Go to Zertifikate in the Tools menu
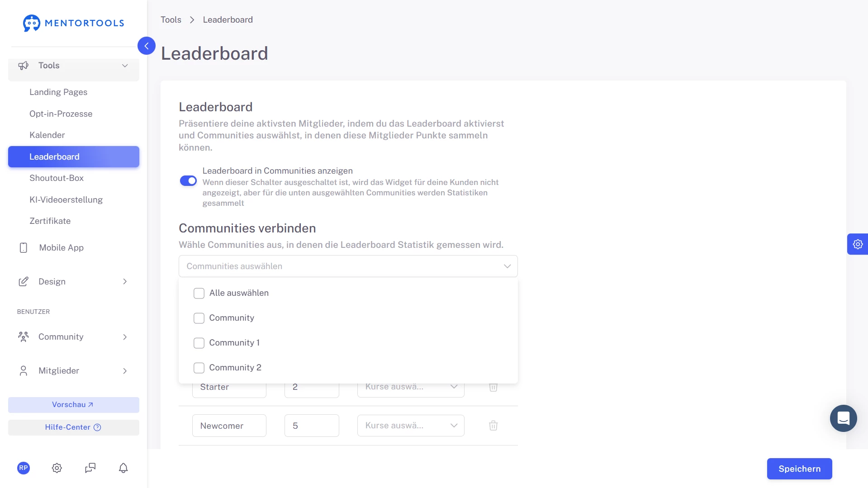This screenshot has width=868, height=488. click(x=50, y=221)
